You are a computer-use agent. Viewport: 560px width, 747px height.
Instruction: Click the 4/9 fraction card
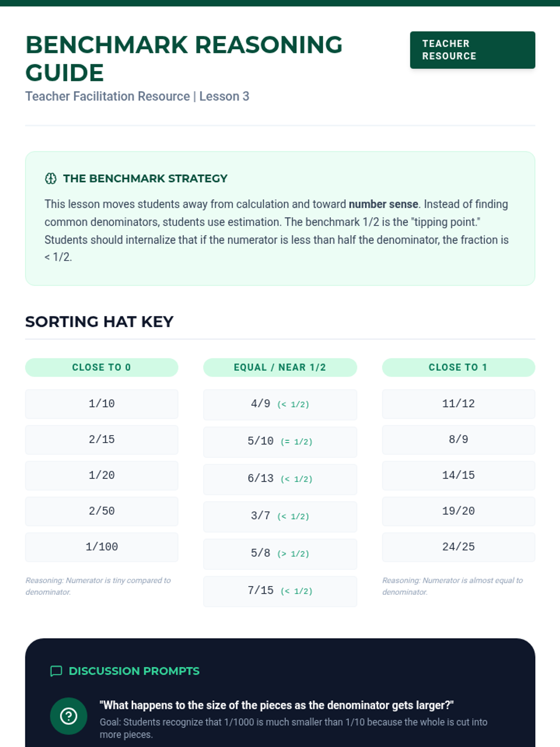click(x=280, y=404)
